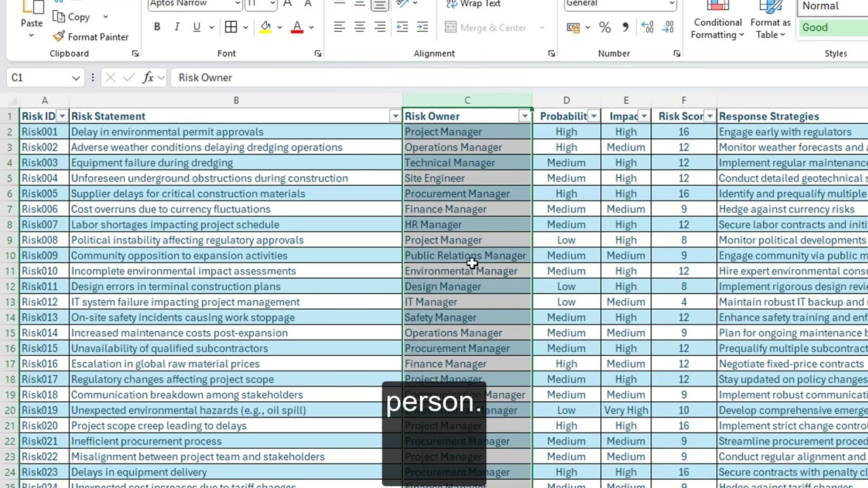Open Alignment settings dialog launcher

click(x=551, y=54)
